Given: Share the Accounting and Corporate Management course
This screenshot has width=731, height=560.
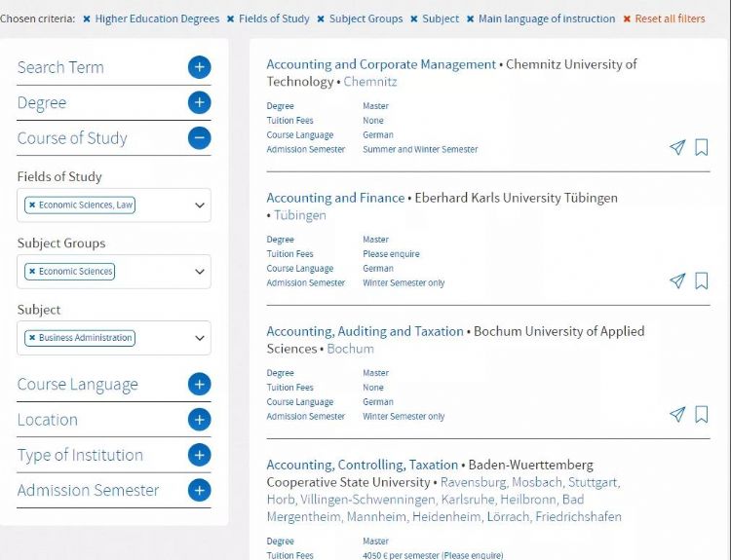Looking at the screenshot, I should coord(677,148).
